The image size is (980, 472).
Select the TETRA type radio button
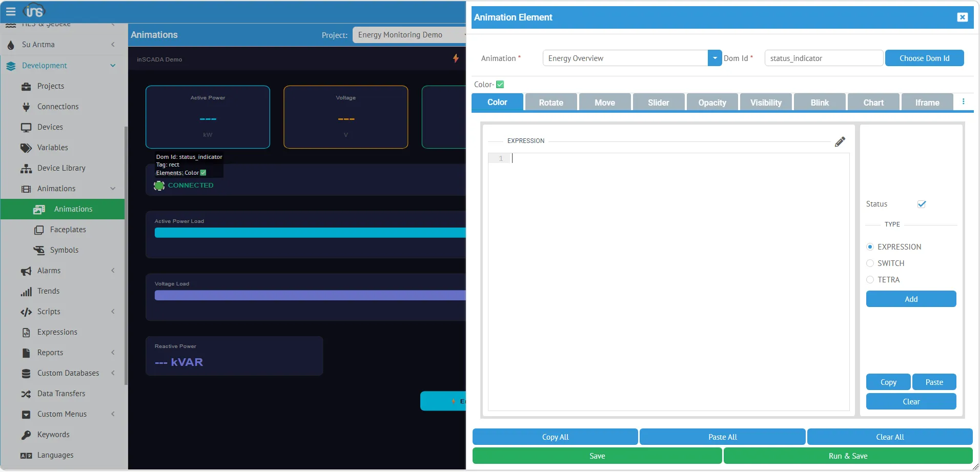(x=870, y=280)
